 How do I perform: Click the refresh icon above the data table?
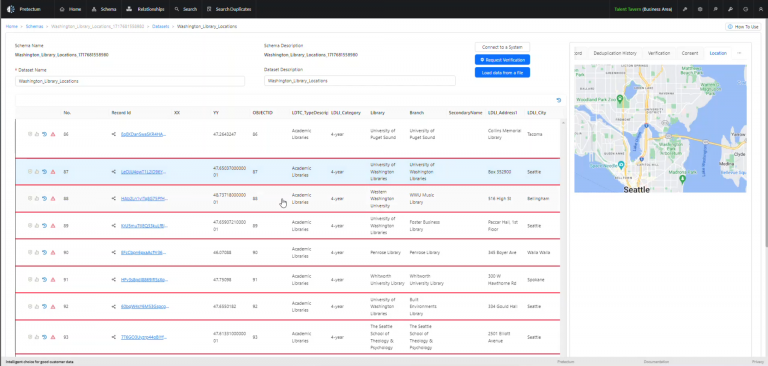click(x=559, y=100)
